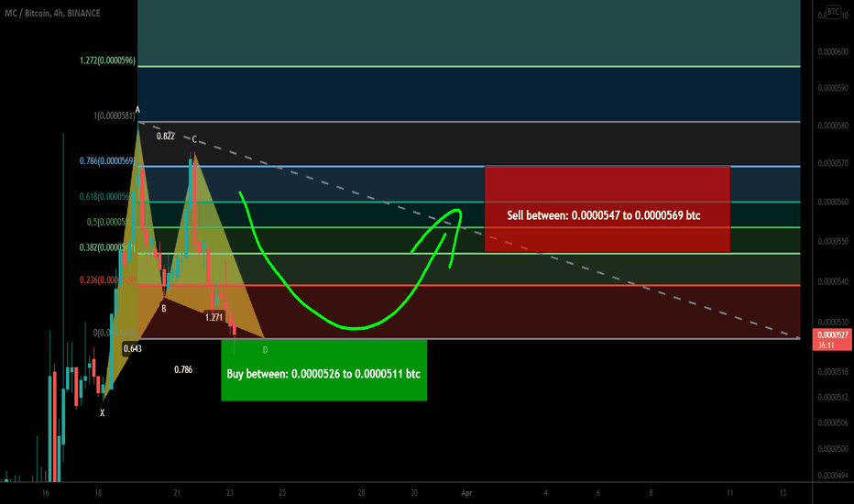Click date 21 on the time axis
The width and height of the screenshot is (854, 504).
tap(177, 493)
